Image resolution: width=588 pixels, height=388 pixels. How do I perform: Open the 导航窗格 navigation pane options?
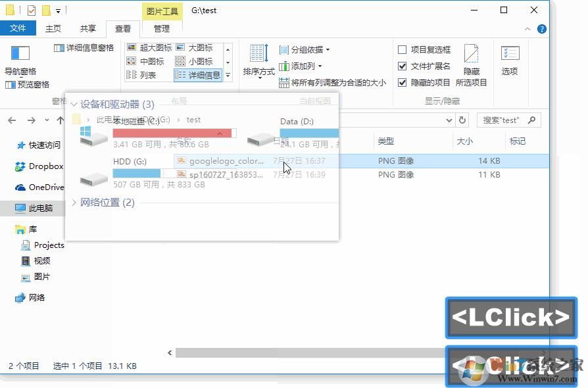coord(20,62)
